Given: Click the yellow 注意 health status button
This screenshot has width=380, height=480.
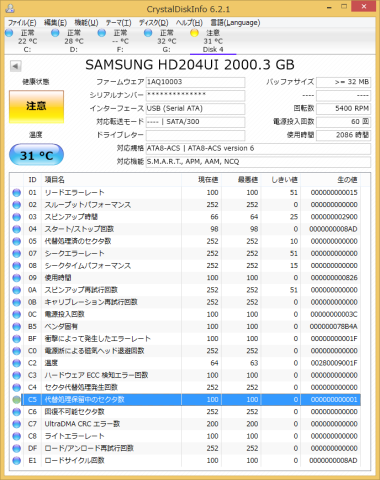Looking at the screenshot, I should [x=36, y=107].
